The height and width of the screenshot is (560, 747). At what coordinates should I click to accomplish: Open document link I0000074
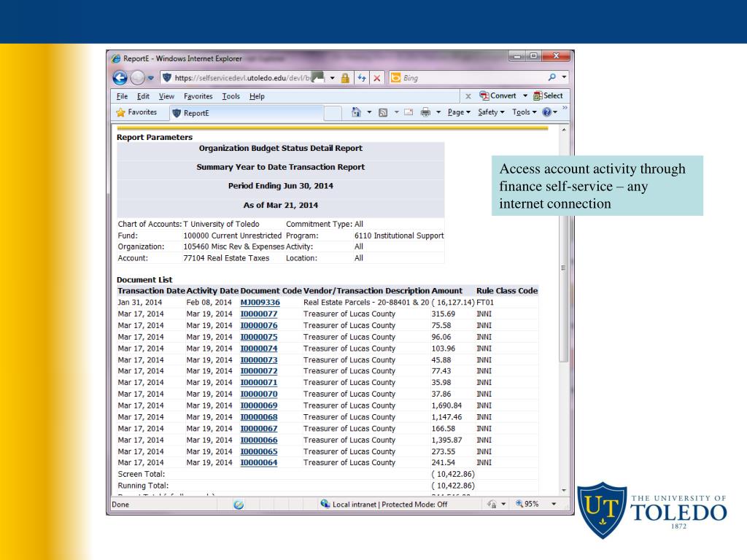(259, 348)
